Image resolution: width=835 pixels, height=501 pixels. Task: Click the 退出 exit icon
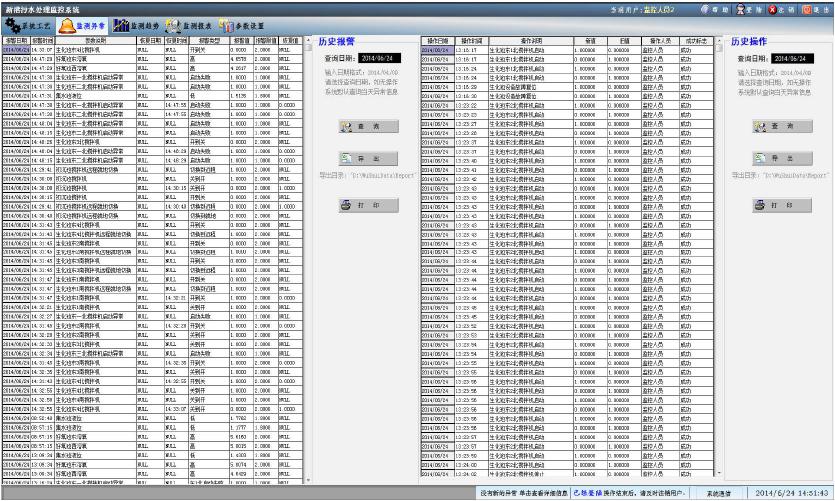[811, 9]
